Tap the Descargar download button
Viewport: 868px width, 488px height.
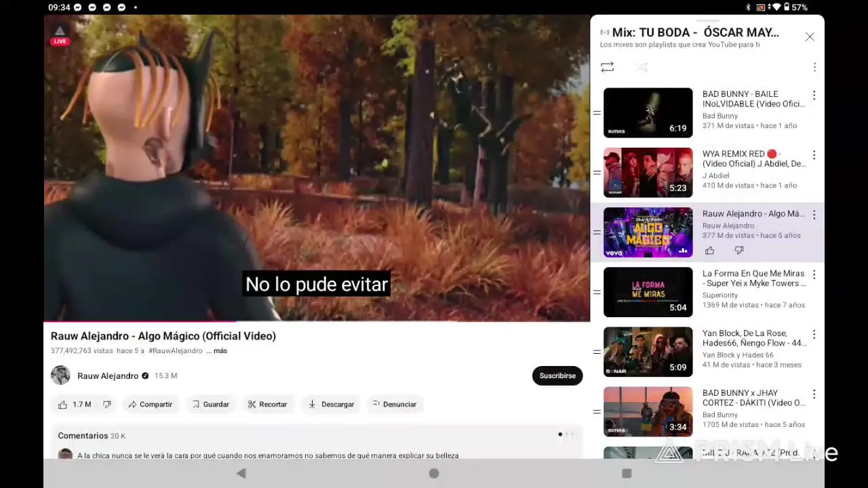[x=331, y=405]
